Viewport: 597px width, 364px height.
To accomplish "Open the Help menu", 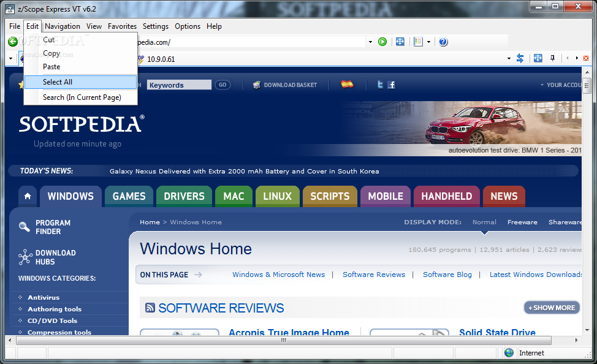I will pos(215,26).
